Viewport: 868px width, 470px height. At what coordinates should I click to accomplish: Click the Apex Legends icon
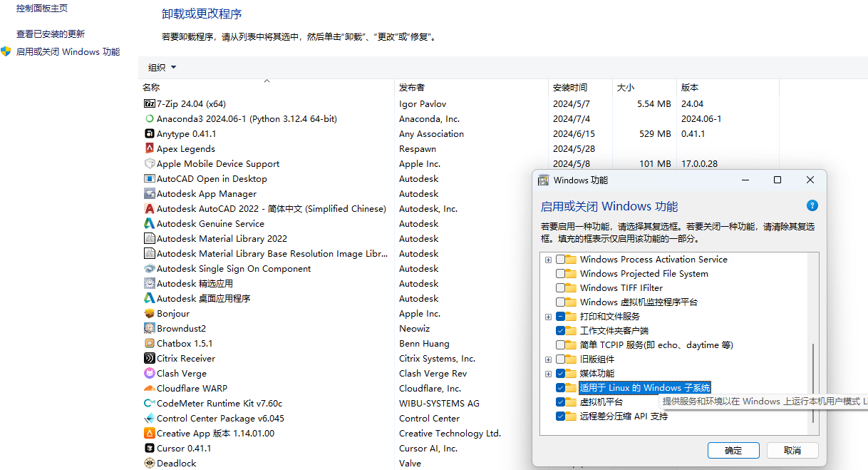point(150,149)
